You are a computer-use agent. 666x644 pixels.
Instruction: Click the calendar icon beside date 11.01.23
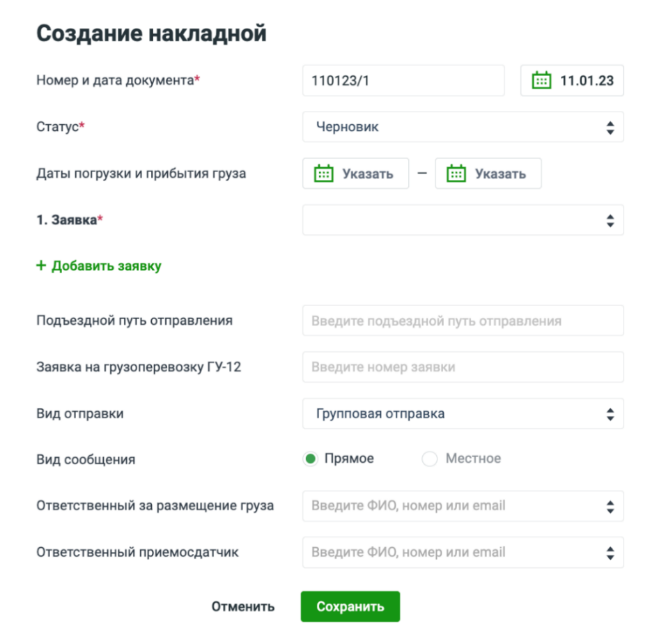point(541,80)
